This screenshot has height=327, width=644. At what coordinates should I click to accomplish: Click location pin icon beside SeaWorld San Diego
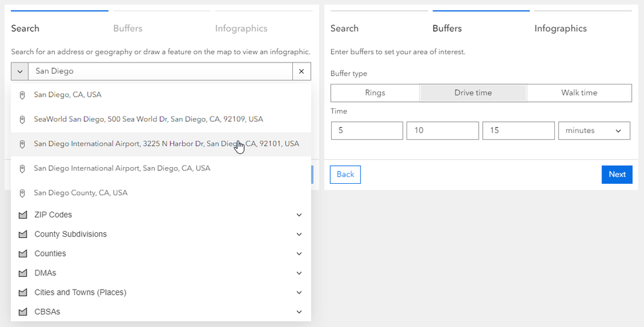[22, 119]
